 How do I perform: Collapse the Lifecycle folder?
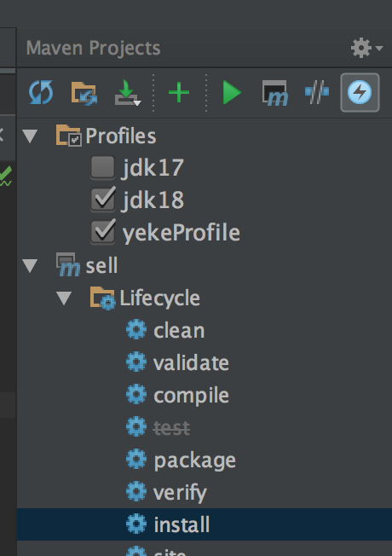click(64, 298)
